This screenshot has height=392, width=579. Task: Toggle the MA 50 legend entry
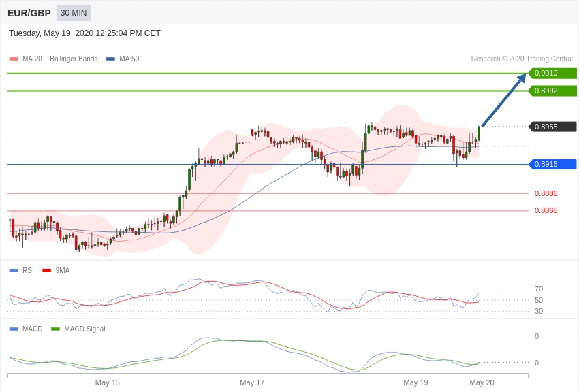123,59
